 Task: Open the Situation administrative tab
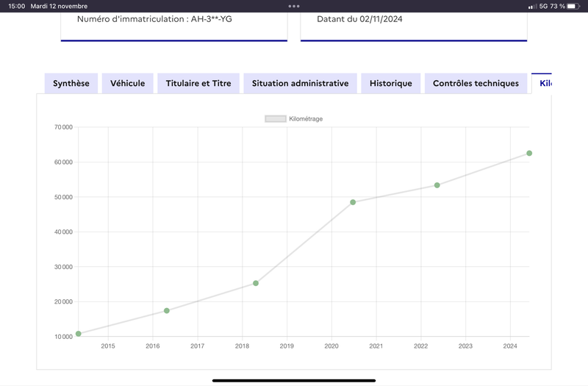coord(301,83)
